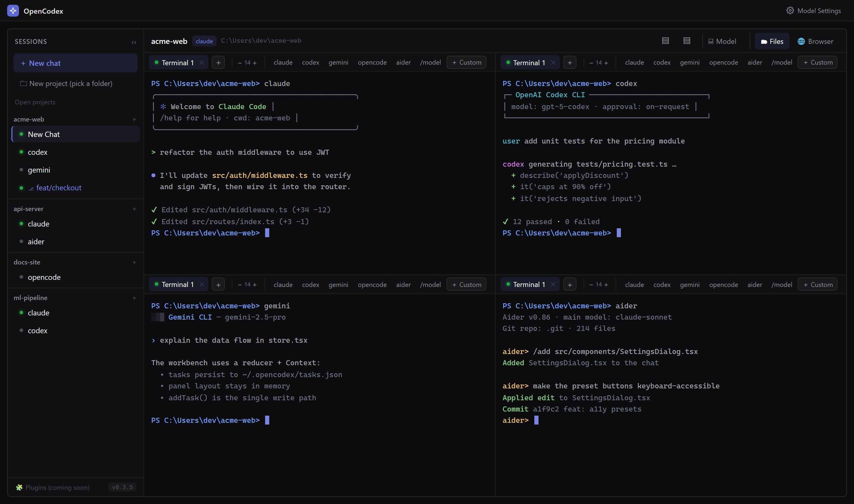The width and height of the screenshot is (854, 504).
Task: Open the gemini session under acme-web
Action: 75,170
